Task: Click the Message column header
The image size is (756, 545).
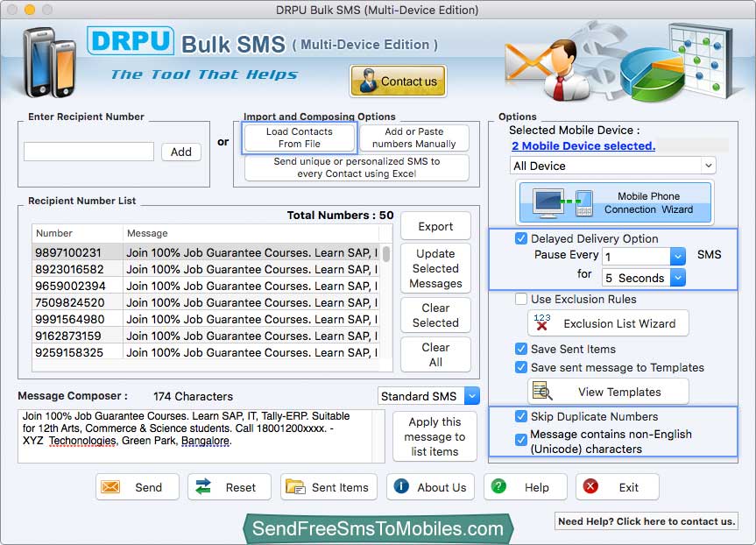Action: click(x=251, y=233)
